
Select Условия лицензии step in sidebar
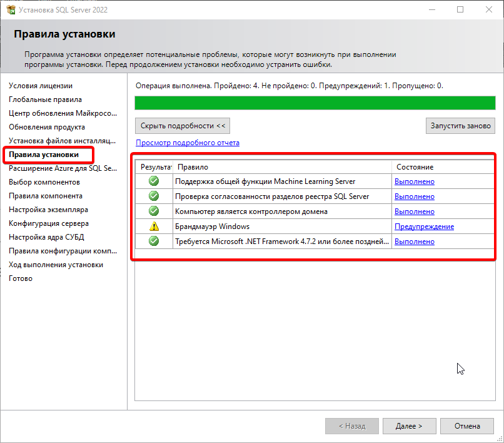[41, 86]
